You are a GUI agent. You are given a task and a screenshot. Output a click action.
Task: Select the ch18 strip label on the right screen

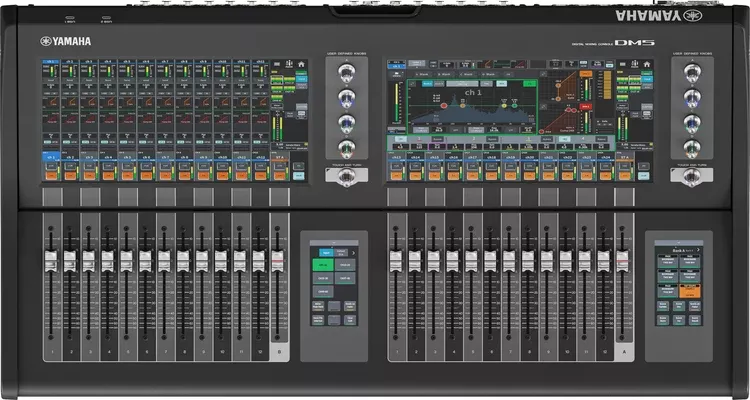click(491, 157)
